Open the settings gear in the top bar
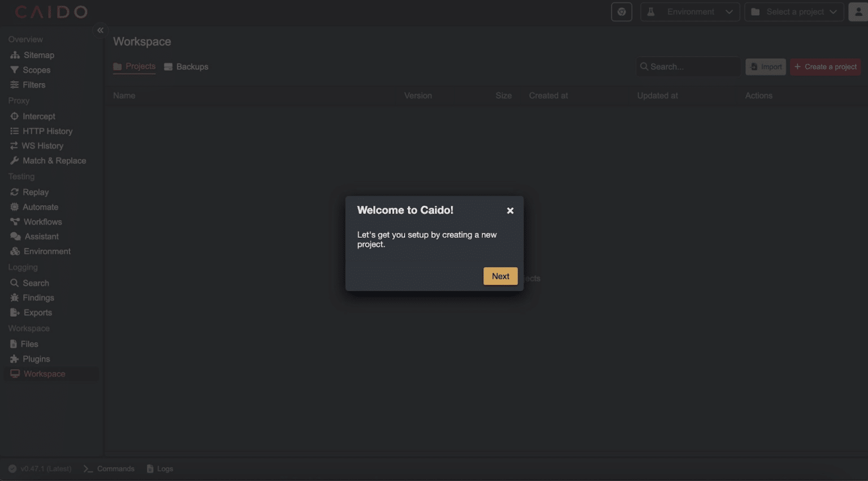Viewport: 868px width, 481px height. pos(622,11)
